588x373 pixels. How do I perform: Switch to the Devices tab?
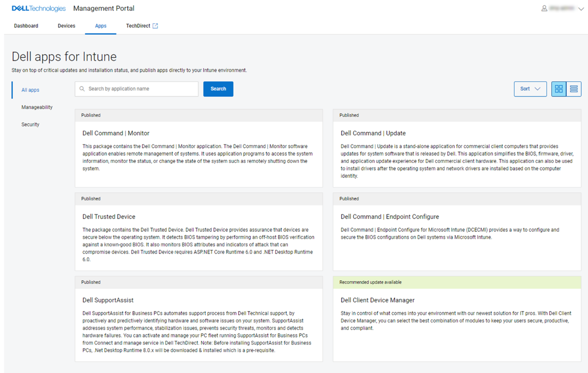67,26
